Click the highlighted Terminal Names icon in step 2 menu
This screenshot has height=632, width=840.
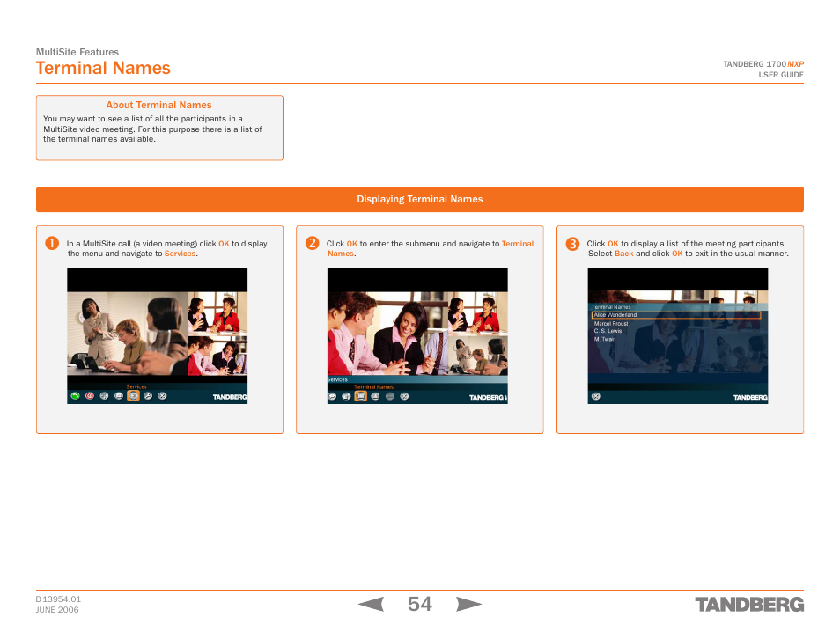360,396
